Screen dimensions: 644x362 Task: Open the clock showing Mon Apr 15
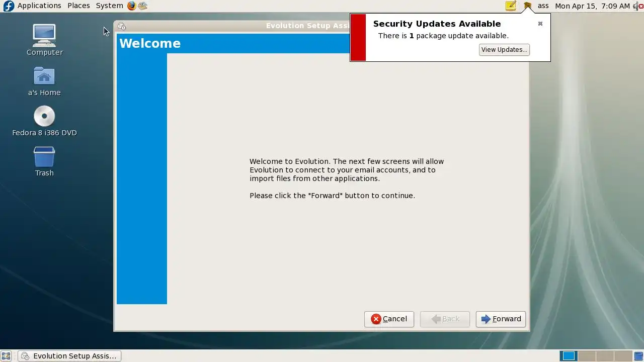coord(592,6)
